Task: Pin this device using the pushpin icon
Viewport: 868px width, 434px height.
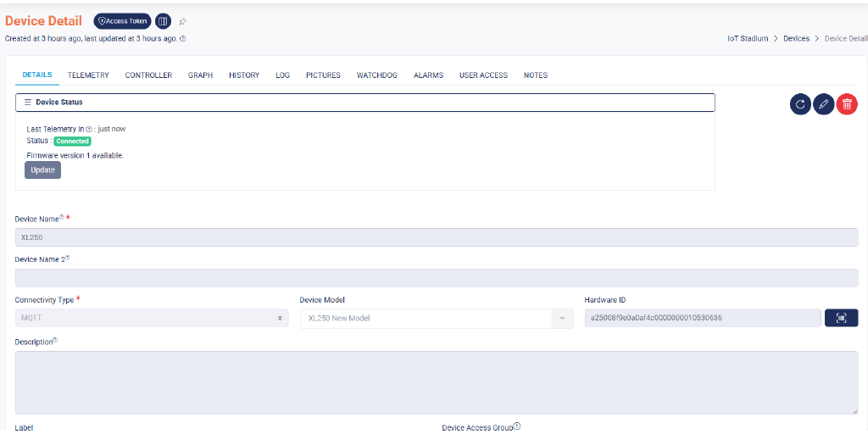Action: click(x=182, y=21)
